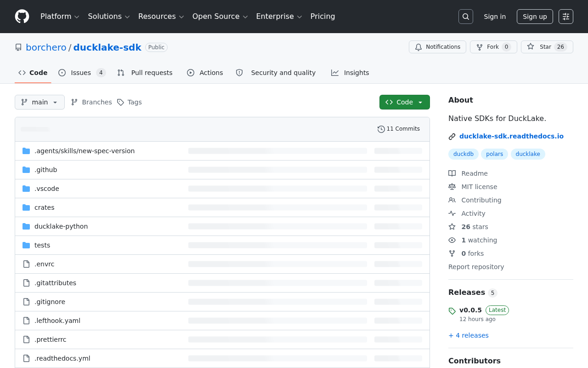Click the Readme book icon
The image size is (588, 368).
(x=452, y=173)
